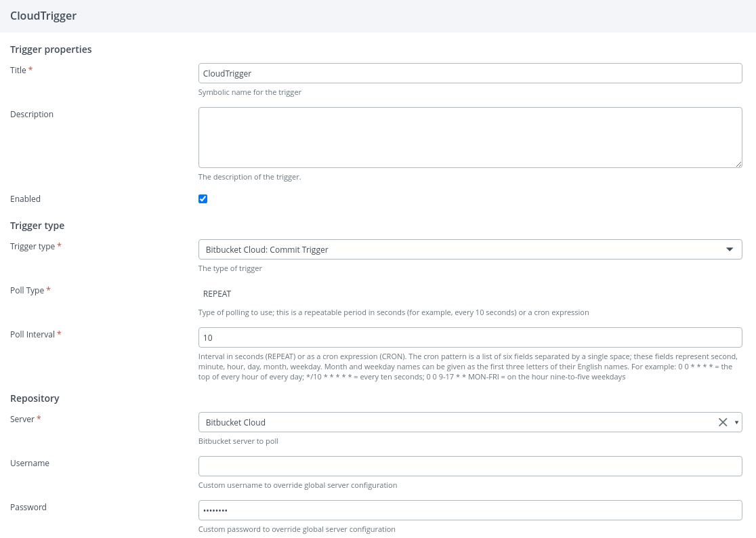
Task: Click the Poll Type field label
Action: tap(27, 291)
